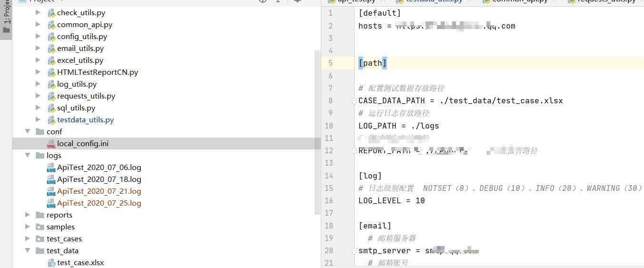The width and height of the screenshot is (644, 268).
Task: Collapse the logs folder arrow
Action: click(x=28, y=155)
